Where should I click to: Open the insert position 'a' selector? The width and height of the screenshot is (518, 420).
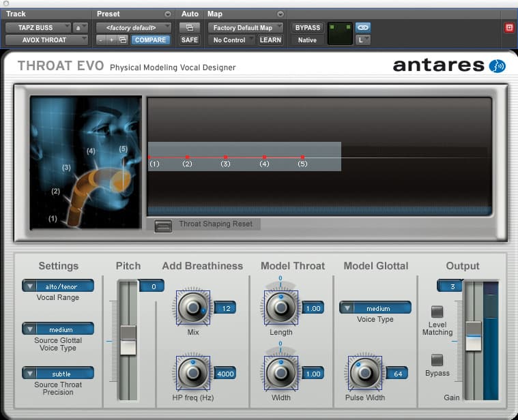click(81, 28)
